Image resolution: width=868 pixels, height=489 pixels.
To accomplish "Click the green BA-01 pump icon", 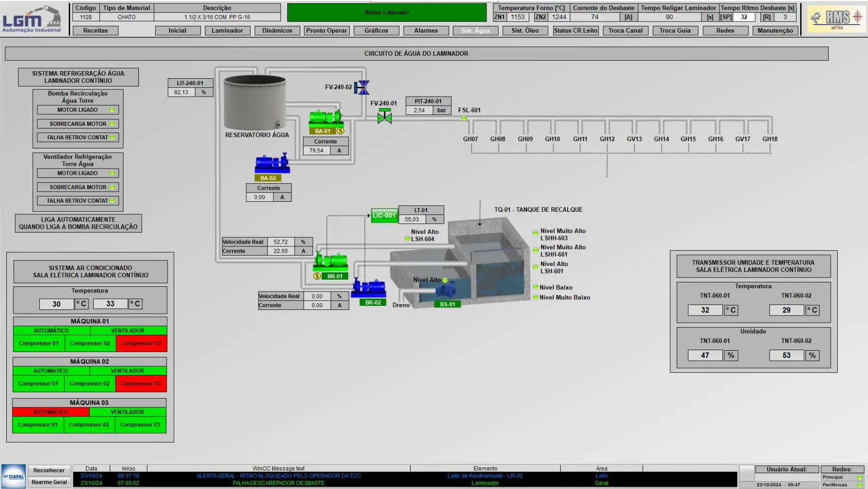I will [325, 118].
